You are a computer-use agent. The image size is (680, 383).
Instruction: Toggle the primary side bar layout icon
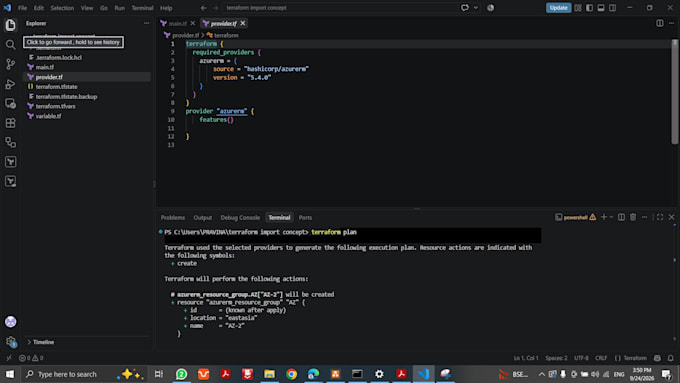coord(589,8)
